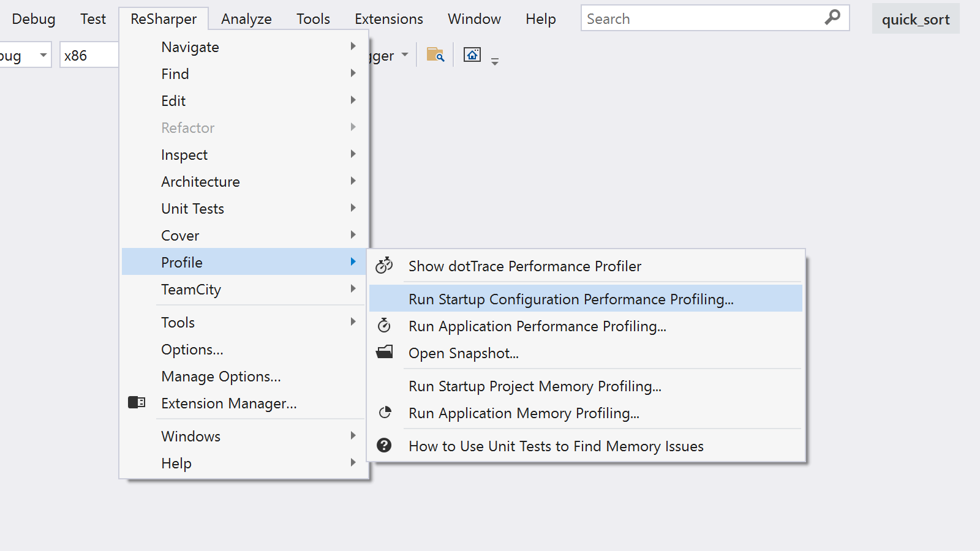The width and height of the screenshot is (980, 551).
Task: Expand the Edit submenu
Action: [245, 101]
